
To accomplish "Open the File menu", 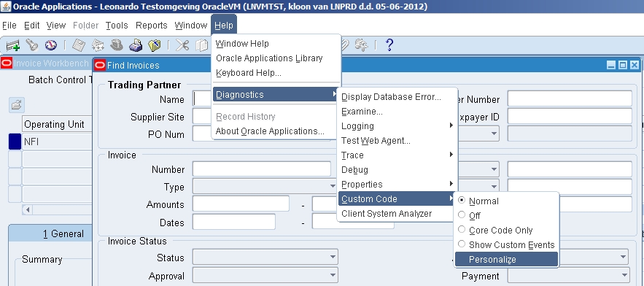I will [9, 26].
